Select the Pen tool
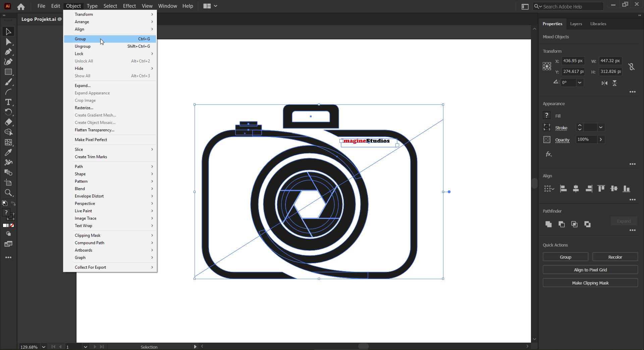This screenshot has width=644, height=350. point(8,52)
